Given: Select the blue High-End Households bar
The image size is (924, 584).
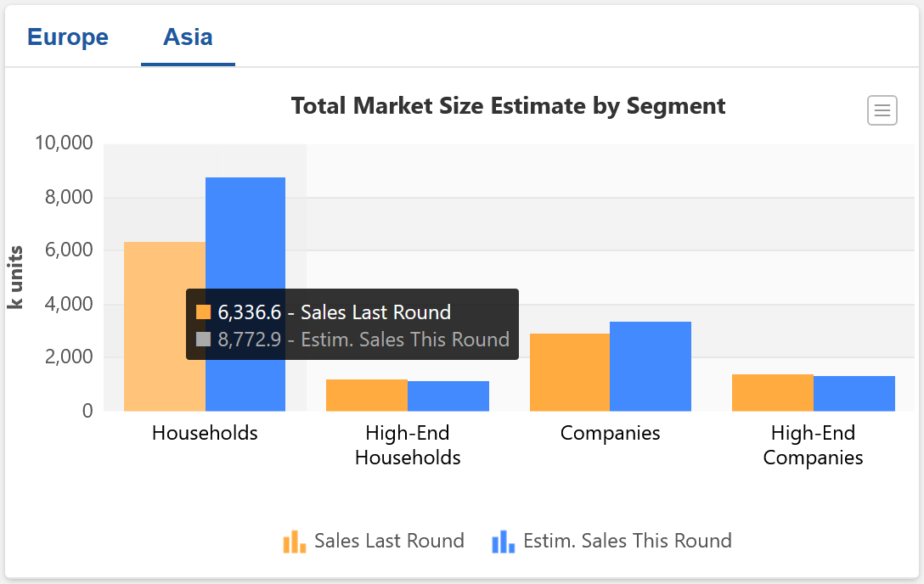Looking at the screenshot, I should [x=448, y=396].
